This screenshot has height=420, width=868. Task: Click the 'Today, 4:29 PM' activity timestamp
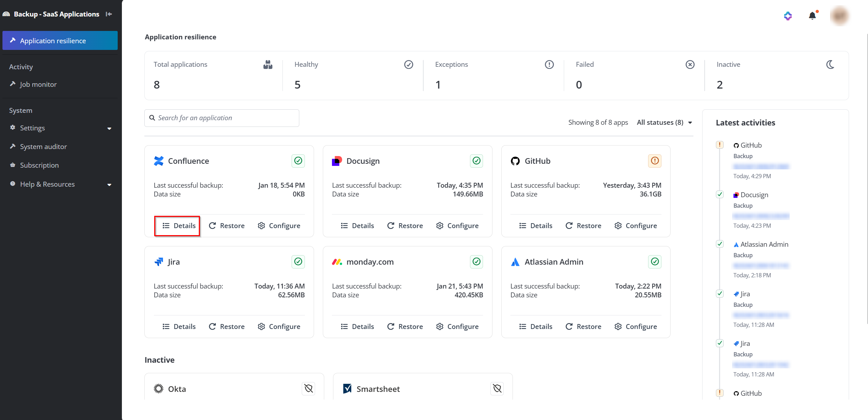pos(752,176)
